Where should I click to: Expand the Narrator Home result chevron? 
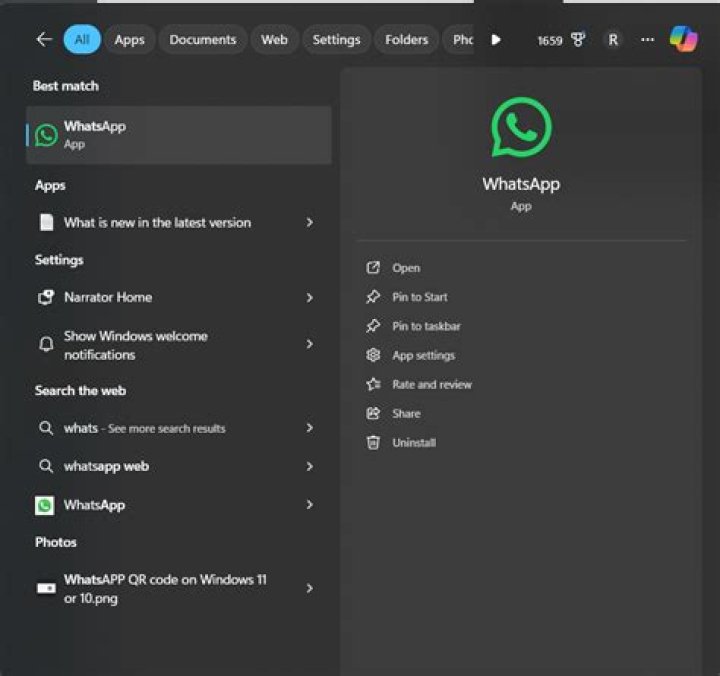(309, 298)
